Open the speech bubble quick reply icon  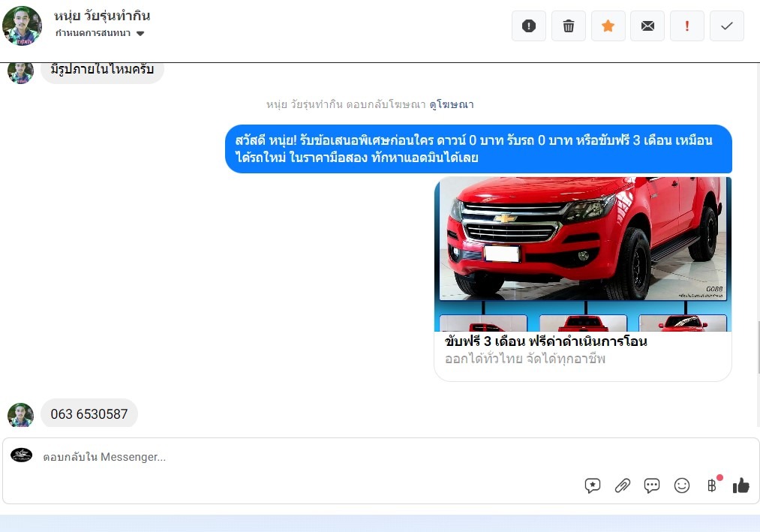click(652, 485)
